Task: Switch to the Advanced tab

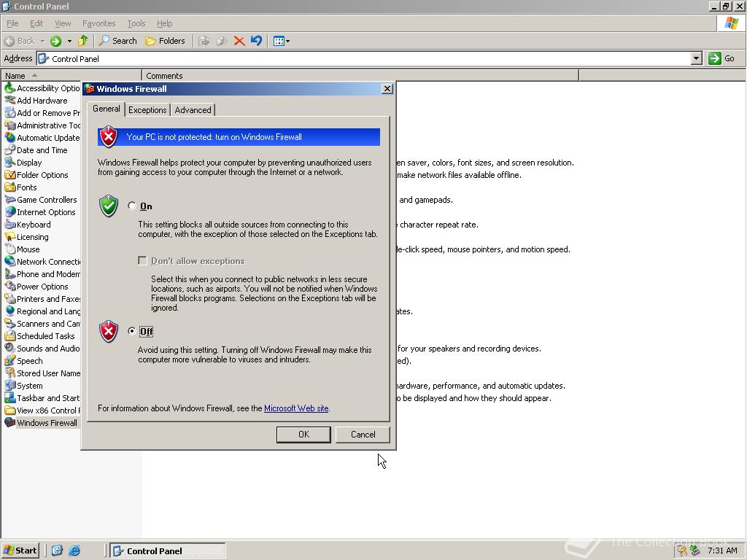Action: point(193,110)
